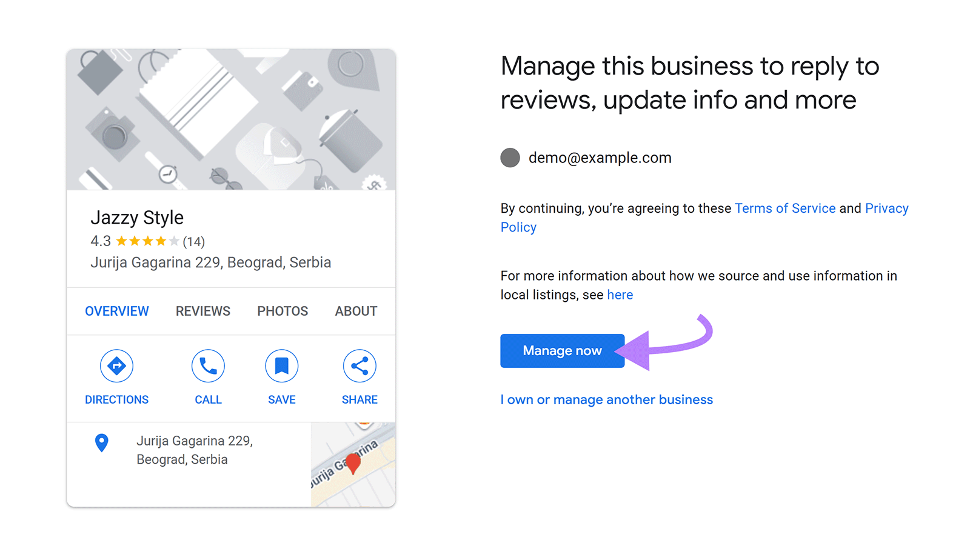Click the gray account avatar circle
Screen dimensions: 970x560
(510, 158)
